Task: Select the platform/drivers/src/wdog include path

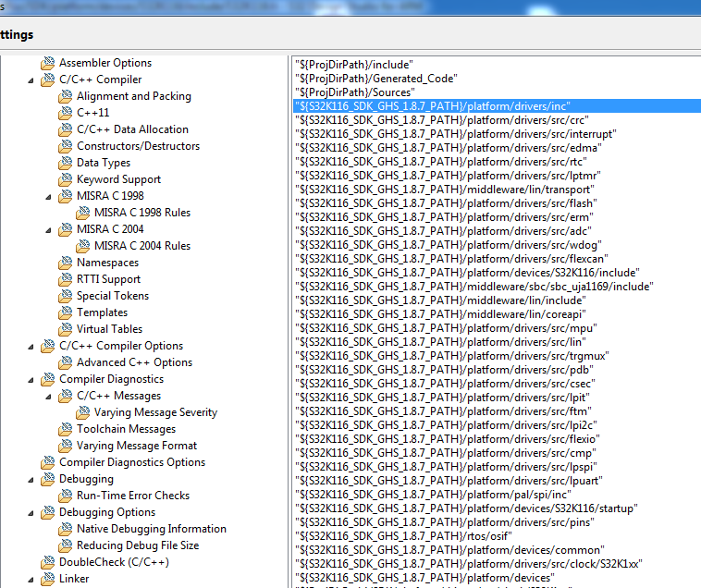Action: 449,245
